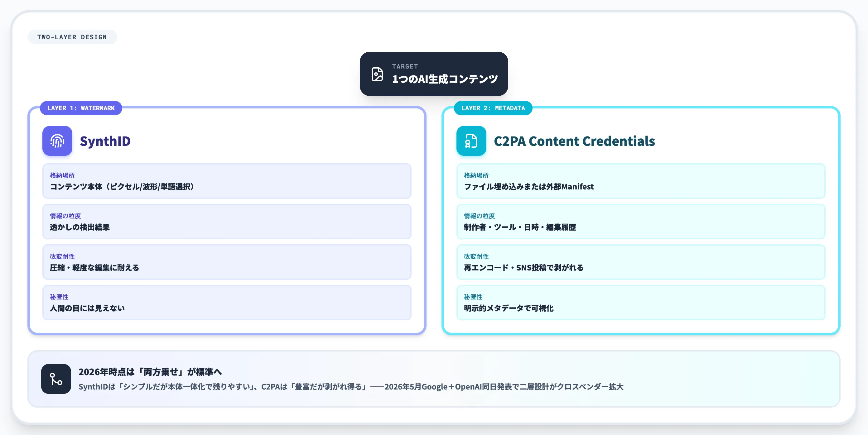Screen dimensions: 868x435
Task: Click 格納場所 label in SynthID panel
Action: [x=62, y=175]
